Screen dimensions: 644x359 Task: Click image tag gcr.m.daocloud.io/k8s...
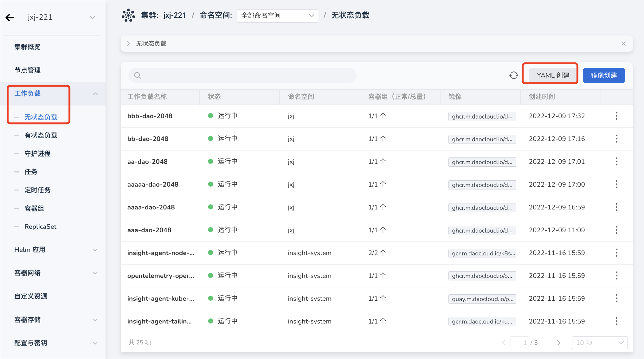pyautogui.click(x=482, y=253)
